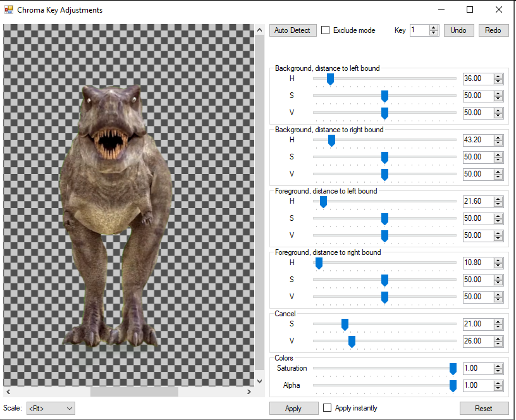Click the vertical scrollbar thumb beside preview
The height and width of the screenshot is (420, 516).
[260, 202]
